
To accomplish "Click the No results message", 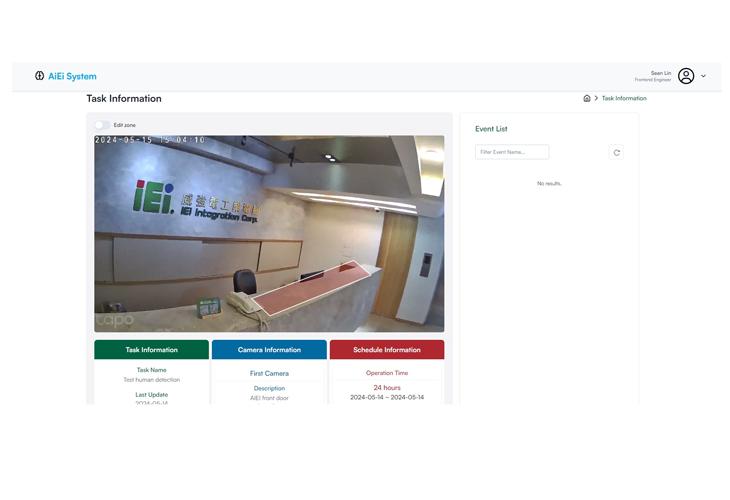I will pyautogui.click(x=549, y=183).
